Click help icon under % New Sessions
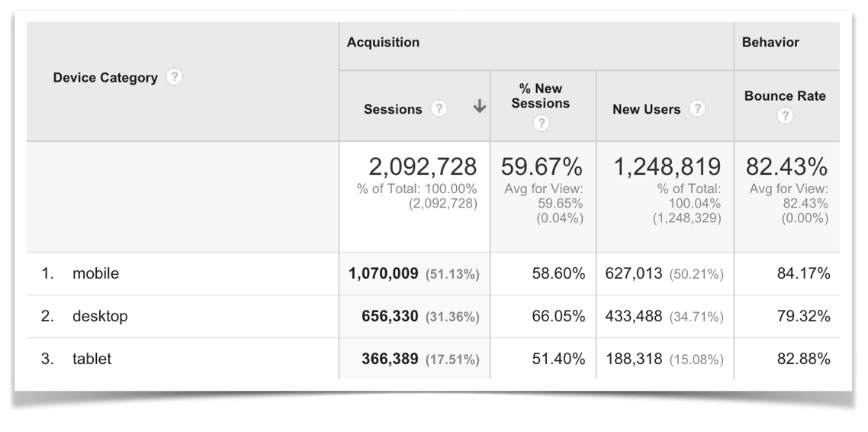 coord(540,124)
